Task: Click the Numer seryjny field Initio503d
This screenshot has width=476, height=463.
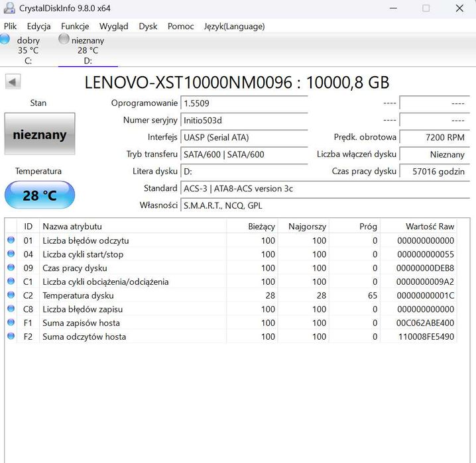Action: tap(244, 121)
